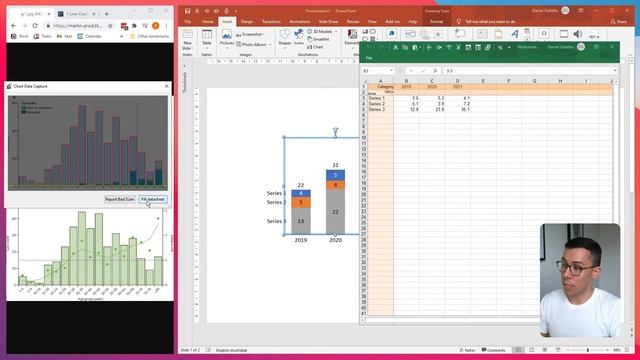The width and height of the screenshot is (640, 360).
Task: Open the File tab in PowerPoint
Action: pos(188,21)
